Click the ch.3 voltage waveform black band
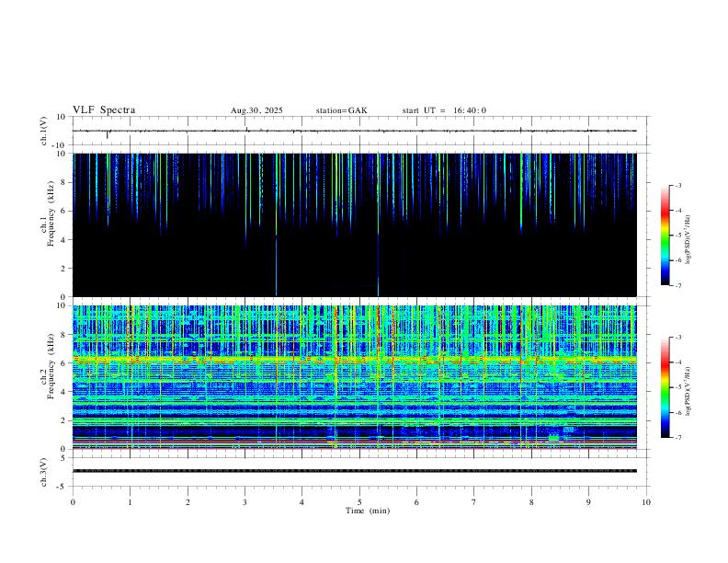 [355, 471]
